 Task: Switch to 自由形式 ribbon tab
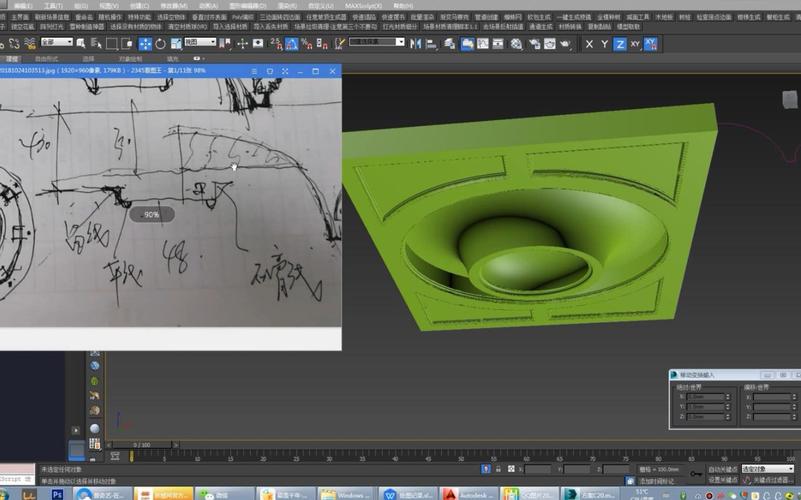[x=46, y=59]
